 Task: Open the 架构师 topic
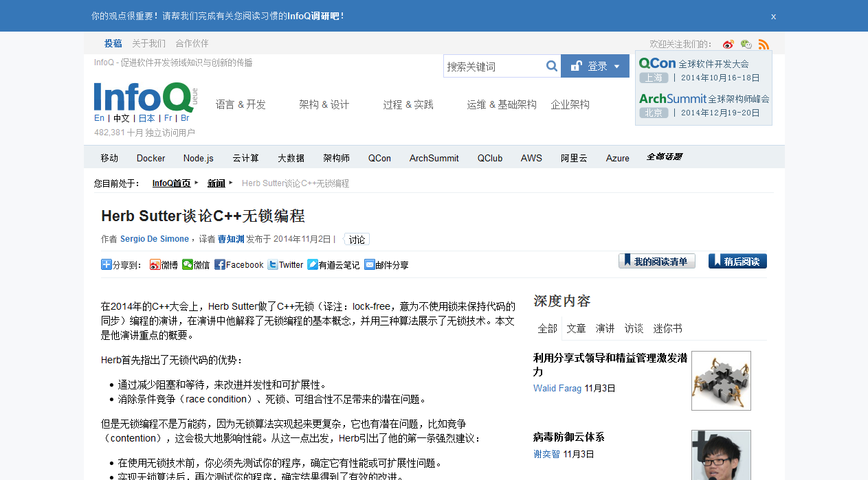(336, 158)
